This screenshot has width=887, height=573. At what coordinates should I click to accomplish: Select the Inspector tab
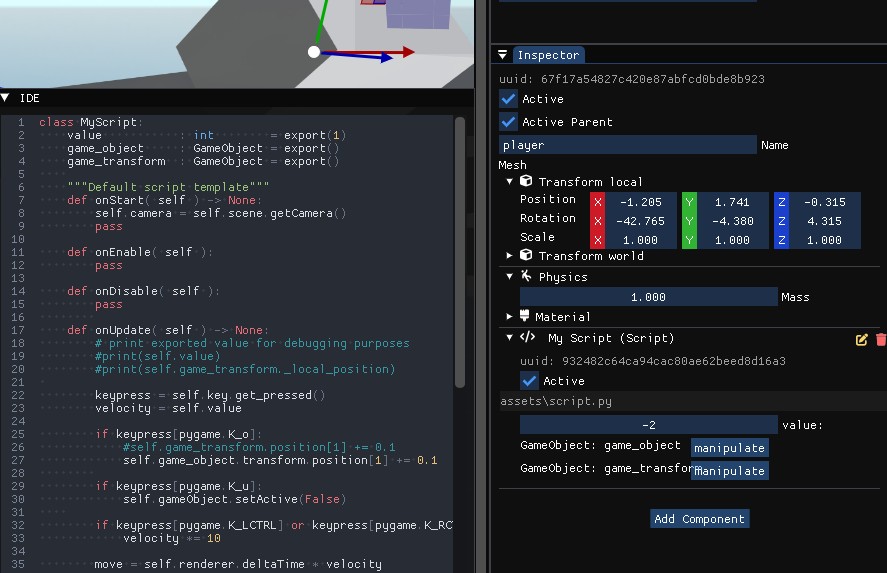tap(547, 55)
